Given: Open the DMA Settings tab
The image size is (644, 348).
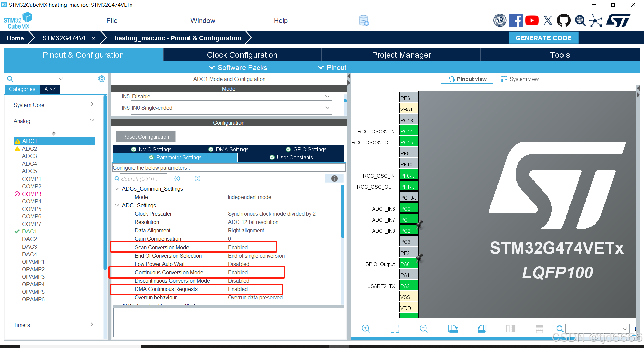Looking at the screenshot, I should (x=228, y=149).
